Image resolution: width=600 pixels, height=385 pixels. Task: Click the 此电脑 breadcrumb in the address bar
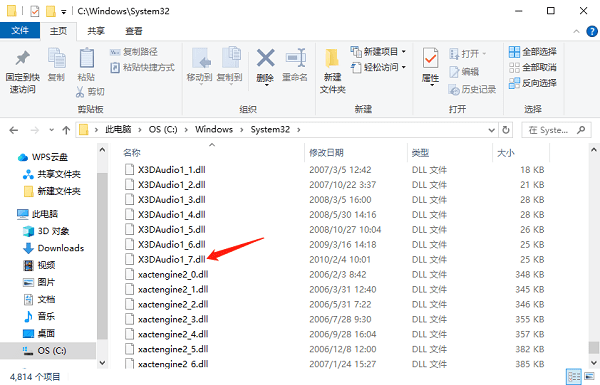118,130
